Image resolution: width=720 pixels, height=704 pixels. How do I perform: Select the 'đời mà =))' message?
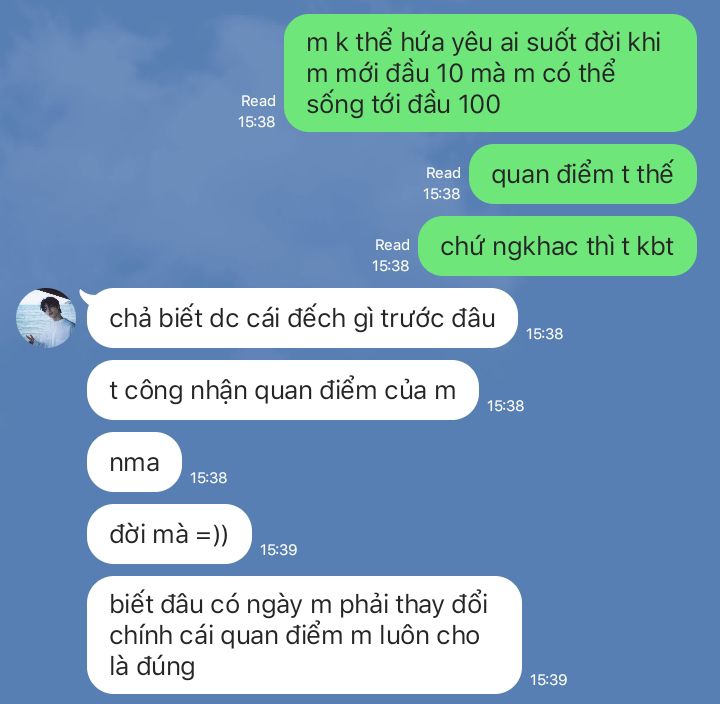(x=169, y=534)
